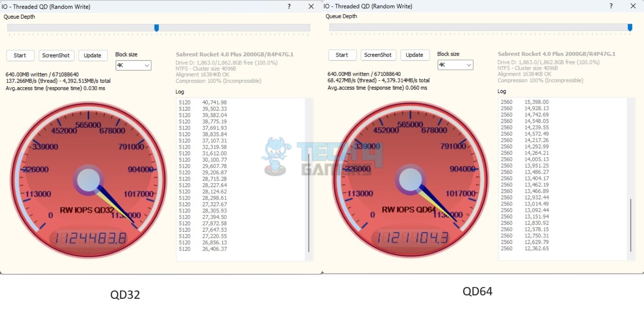The width and height of the screenshot is (644, 313).
Task: Select log entry 29,206.87
Action: [x=214, y=173]
